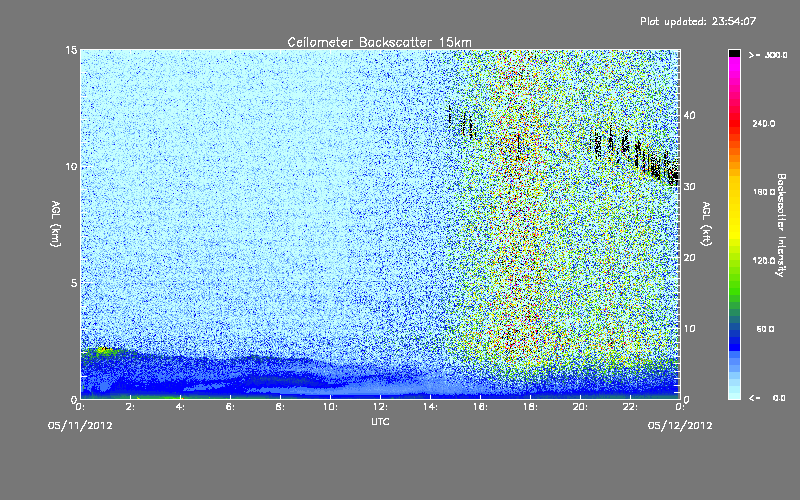Click the '10:' hour tick label
This screenshot has height=500, width=800.
(330, 407)
